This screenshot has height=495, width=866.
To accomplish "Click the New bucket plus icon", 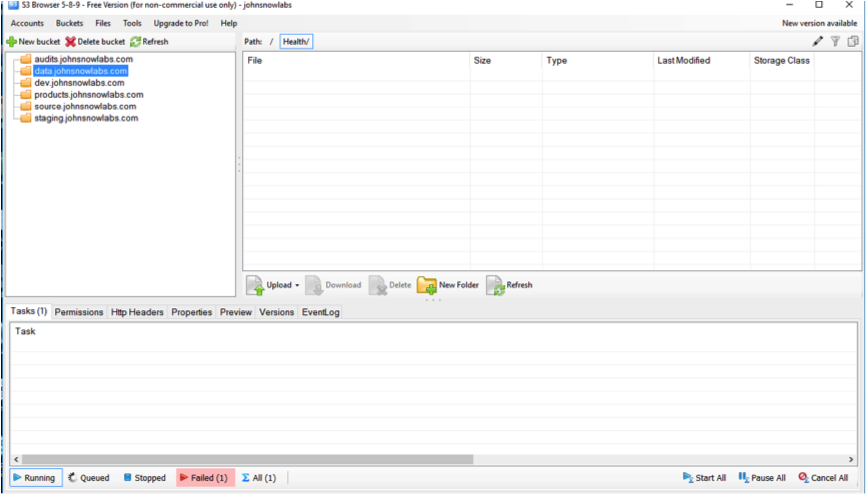I will coord(12,41).
